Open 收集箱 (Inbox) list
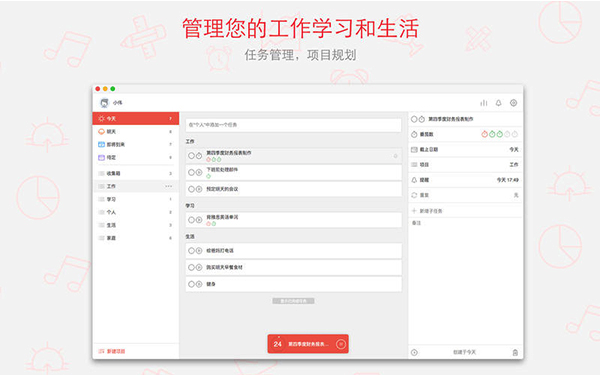 point(136,173)
